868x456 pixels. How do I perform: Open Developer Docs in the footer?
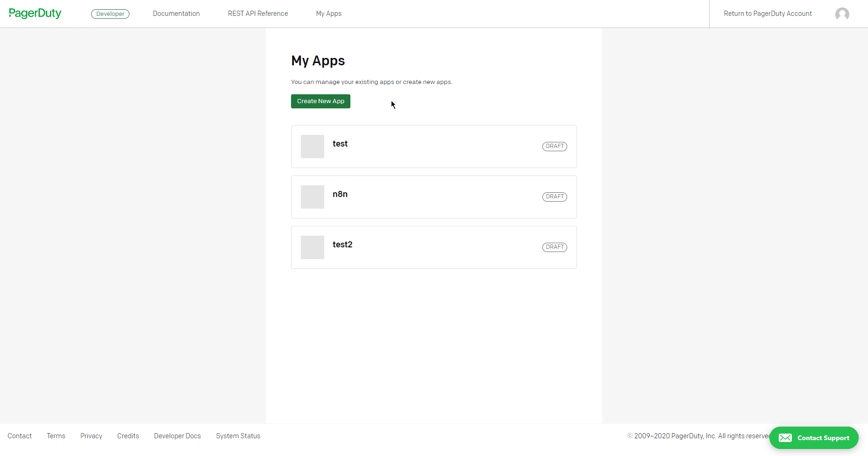(177, 436)
